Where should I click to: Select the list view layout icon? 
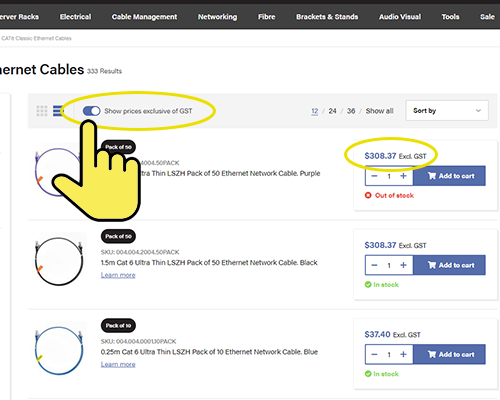[58, 111]
